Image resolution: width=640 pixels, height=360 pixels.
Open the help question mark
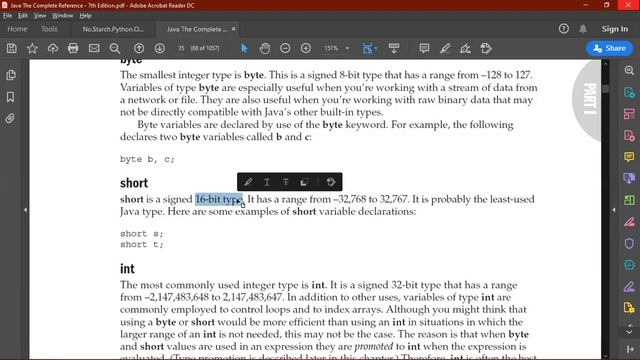click(564, 29)
